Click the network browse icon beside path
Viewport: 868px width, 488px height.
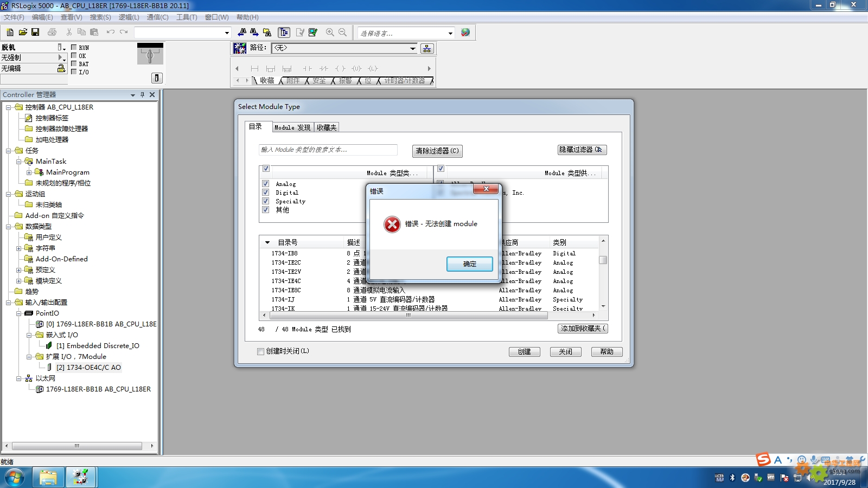427,48
